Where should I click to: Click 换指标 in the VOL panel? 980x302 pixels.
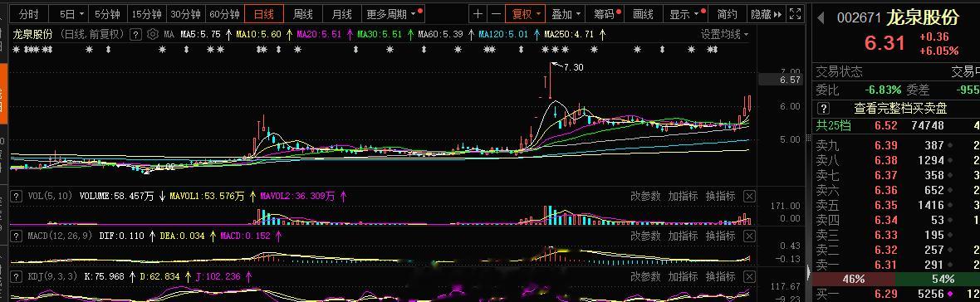pyautogui.click(x=720, y=196)
